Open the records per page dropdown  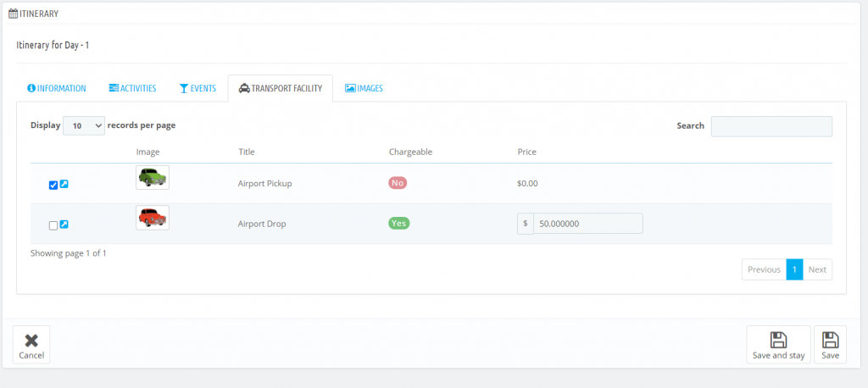[84, 125]
